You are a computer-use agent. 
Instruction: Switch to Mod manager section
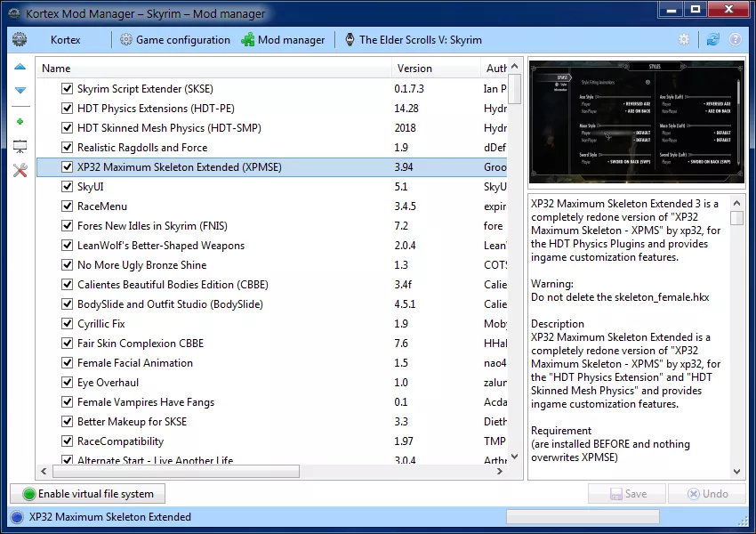283,40
